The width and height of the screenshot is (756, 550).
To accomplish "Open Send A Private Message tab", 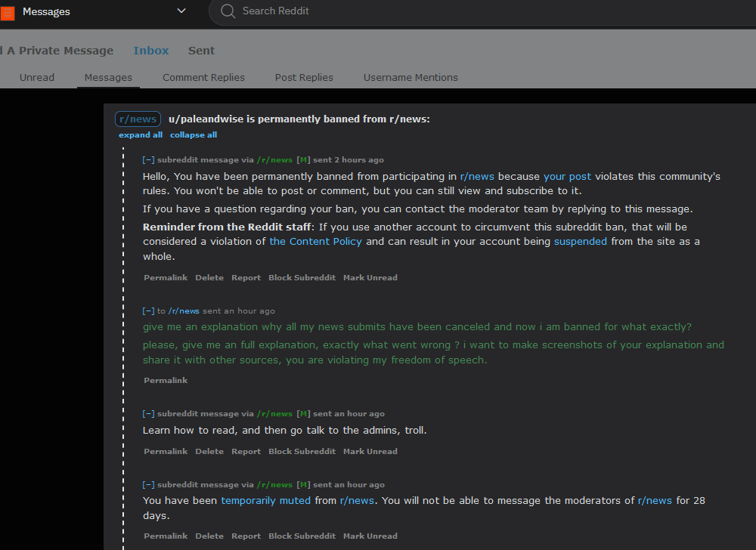I will (x=57, y=51).
